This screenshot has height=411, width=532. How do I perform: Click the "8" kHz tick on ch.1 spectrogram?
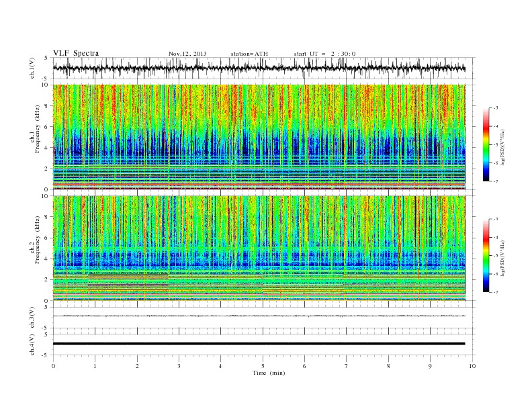[x=46, y=106]
